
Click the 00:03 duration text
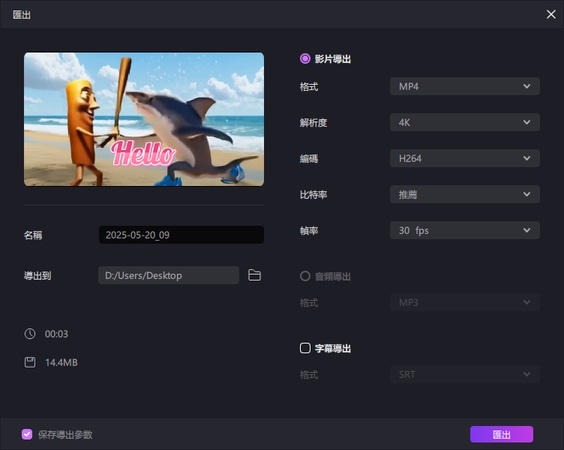click(x=56, y=334)
